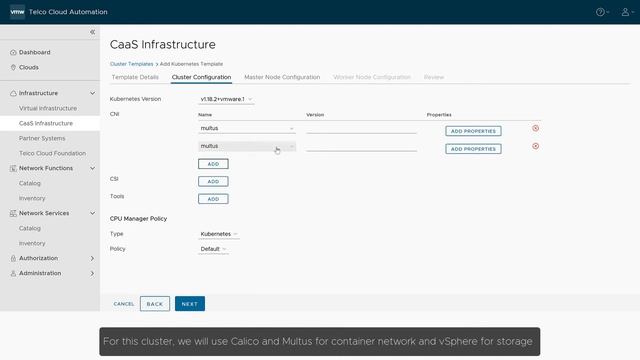Select the Cluster Configuration tab

pos(201,77)
